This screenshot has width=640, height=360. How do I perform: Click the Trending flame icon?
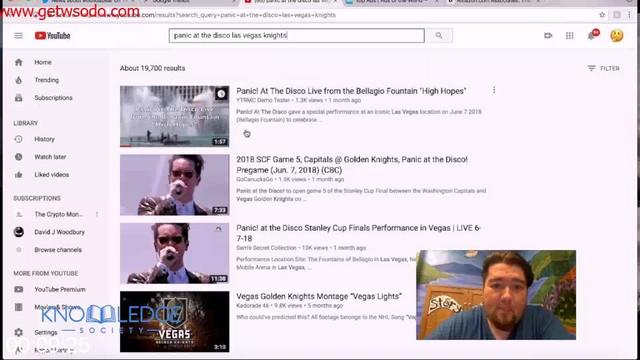click(19, 80)
